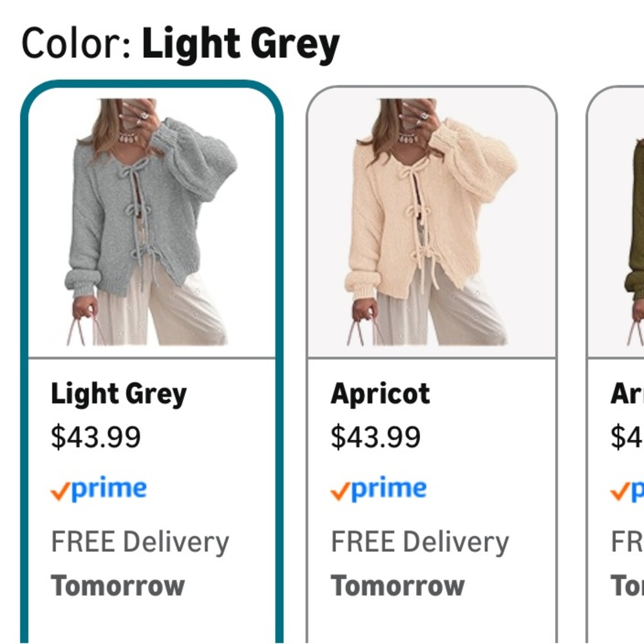Click the cut-off Prime logo in third card
This screenshot has width=644, height=644.
(627, 489)
